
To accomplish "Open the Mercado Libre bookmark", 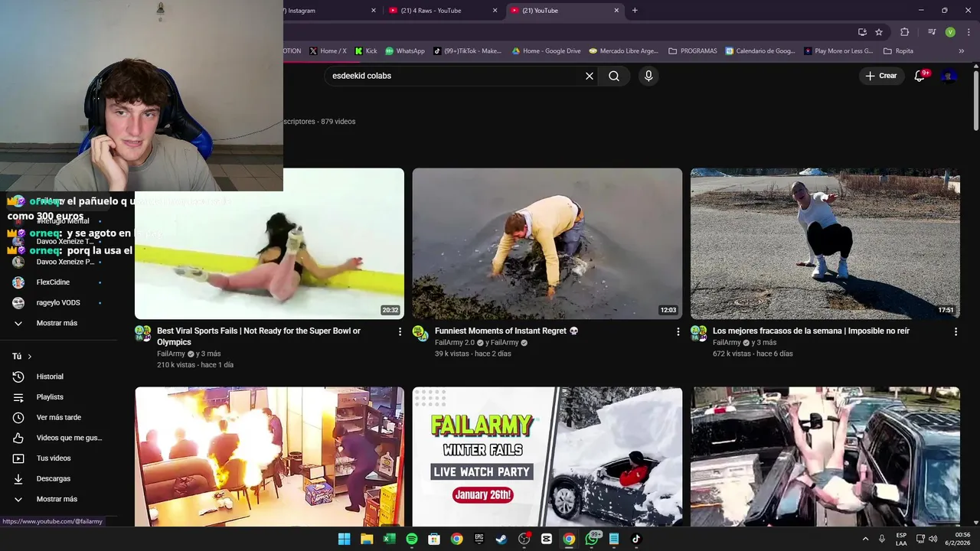I will [623, 51].
